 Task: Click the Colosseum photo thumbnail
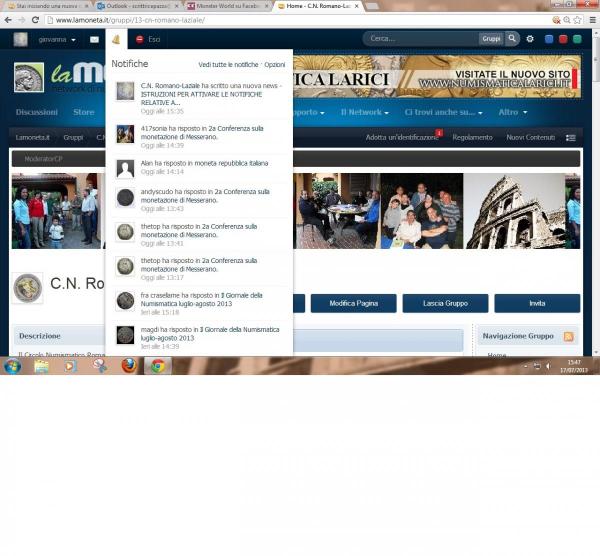coord(515,211)
